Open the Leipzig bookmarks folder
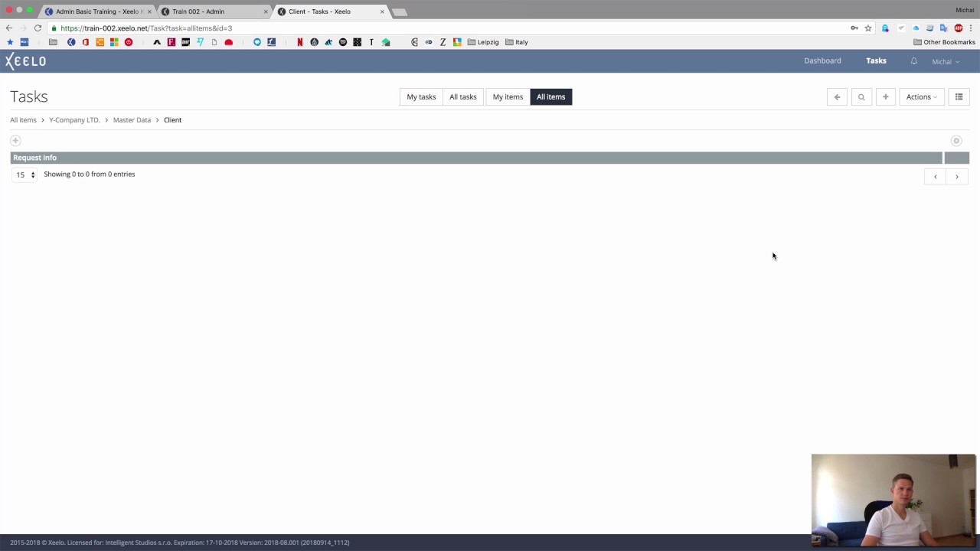The width and height of the screenshot is (980, 551). click(483, 42)
